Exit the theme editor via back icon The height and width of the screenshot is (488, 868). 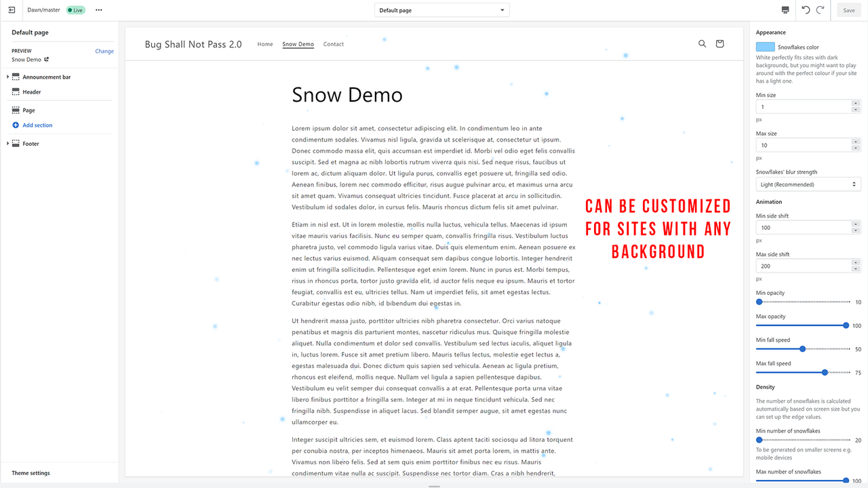12,10
